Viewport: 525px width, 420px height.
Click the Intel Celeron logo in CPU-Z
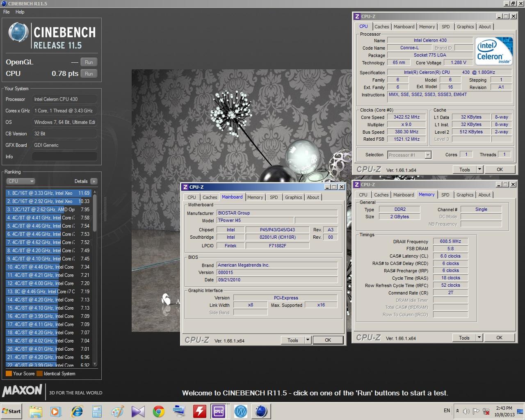point(494,50)
